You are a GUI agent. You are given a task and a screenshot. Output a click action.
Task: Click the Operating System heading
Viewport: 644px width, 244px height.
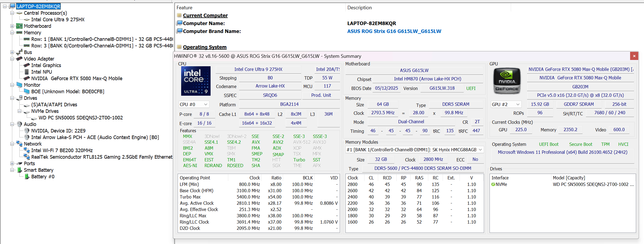(x=205, y=47)
